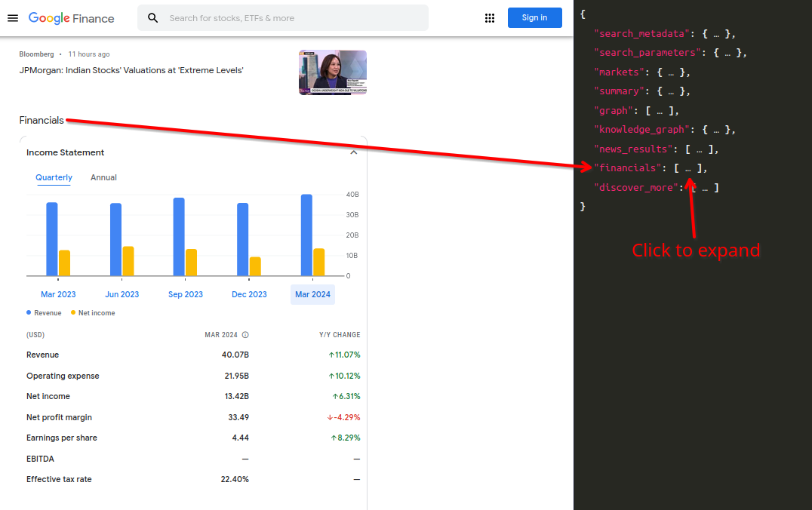This screenshot has width=812, height=510.
Task: Click the Net profit margin row label
Action: pos(59,417)
